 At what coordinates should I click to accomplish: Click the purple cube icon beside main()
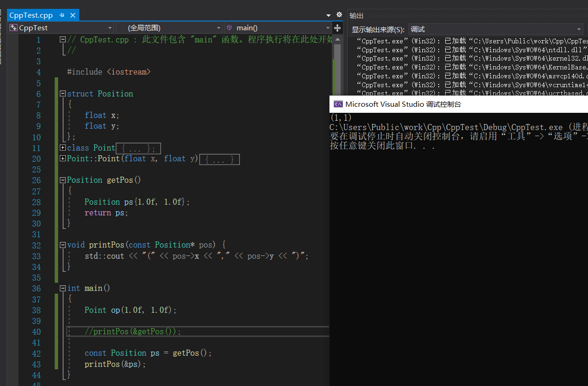pyautogui.click(x=229, y=28)
